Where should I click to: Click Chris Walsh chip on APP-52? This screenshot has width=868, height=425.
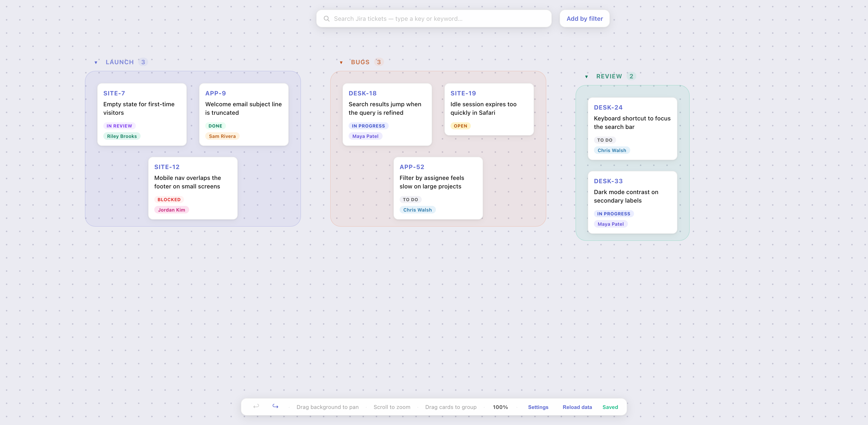(417, 210)
